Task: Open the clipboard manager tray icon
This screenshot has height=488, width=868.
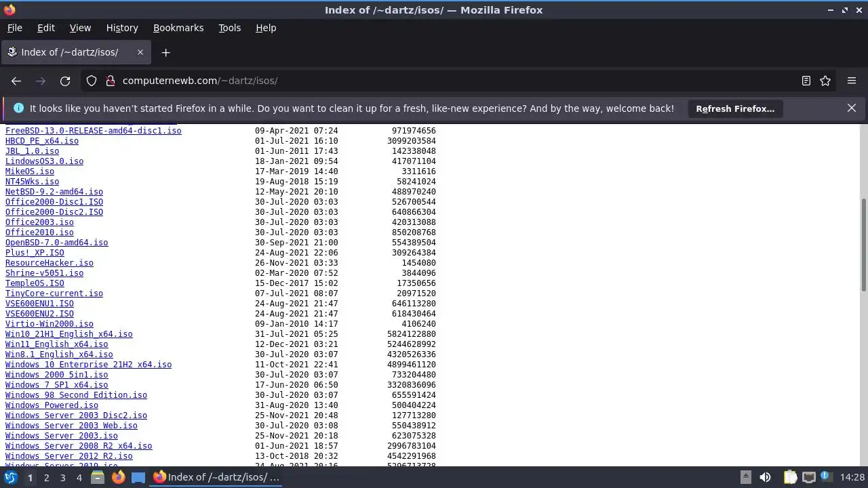Action: [790, 477]
